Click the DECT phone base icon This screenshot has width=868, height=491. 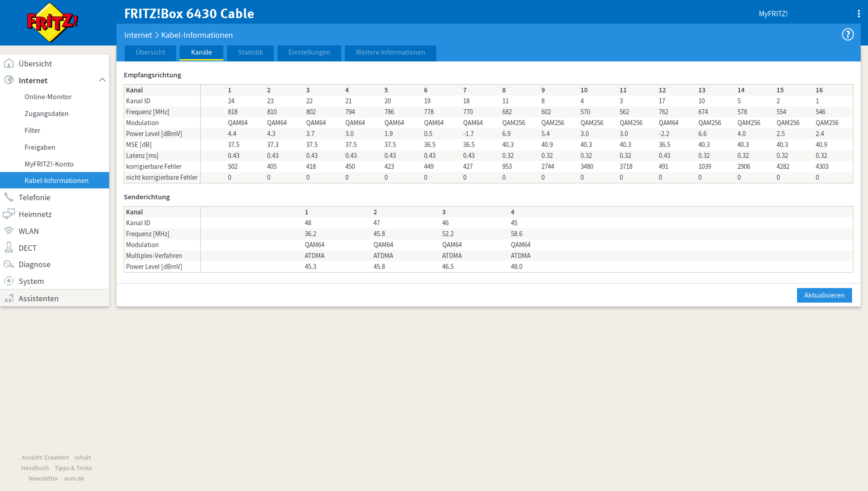[x=9, y=248]
